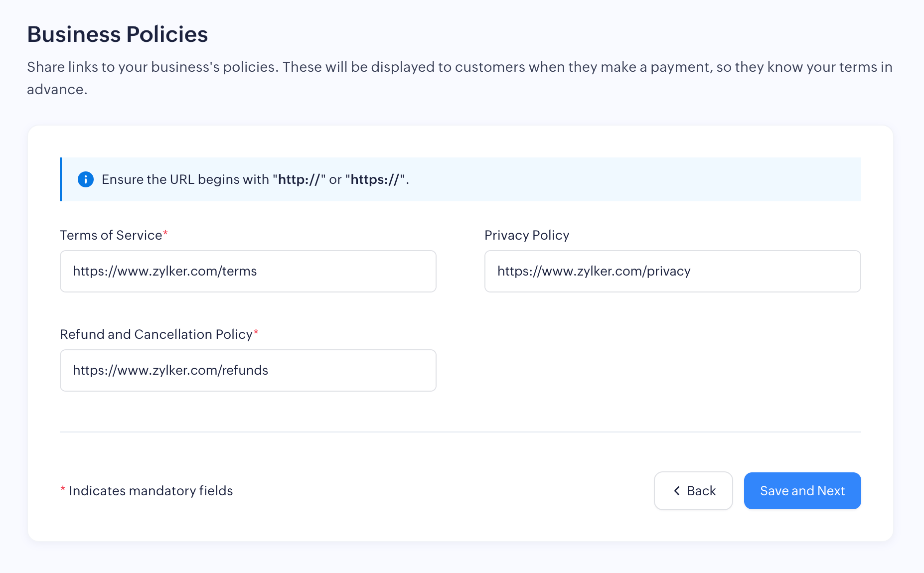Click the horizontal divider above the footer buttons
This screenshot has width=924, height=573.
pyautogui.click(x=460, y=431)
